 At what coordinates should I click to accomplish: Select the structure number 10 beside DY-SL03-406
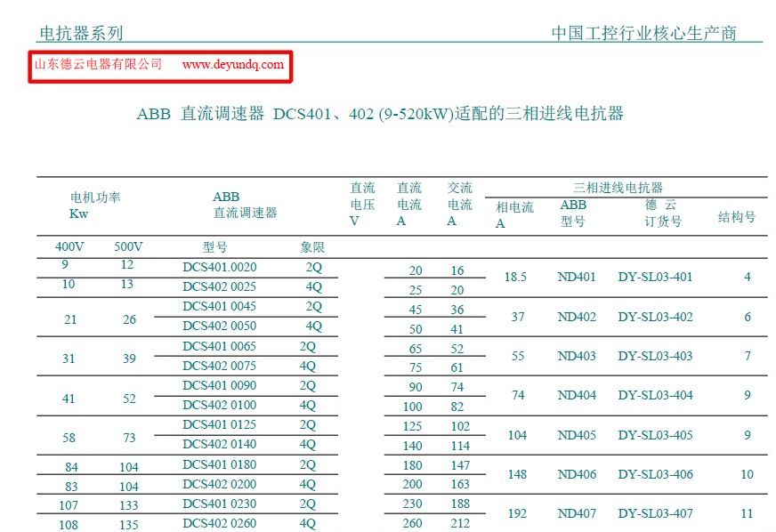[747, 474]
